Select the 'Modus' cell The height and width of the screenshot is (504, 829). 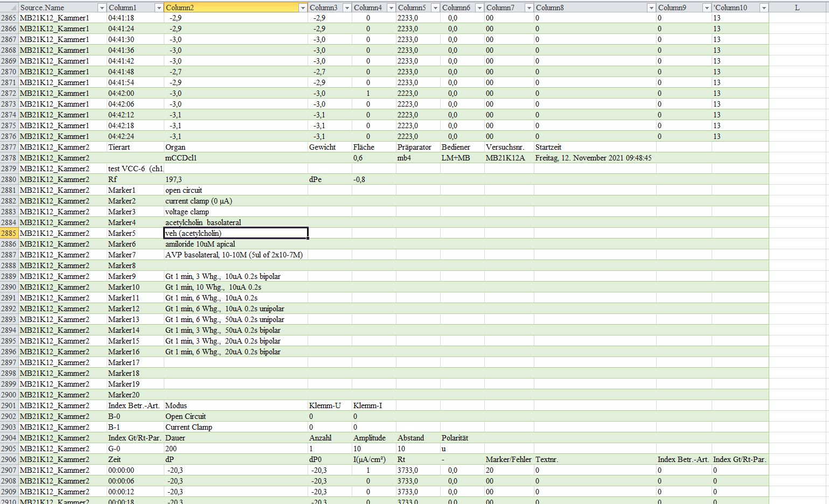tap(235, 405)
